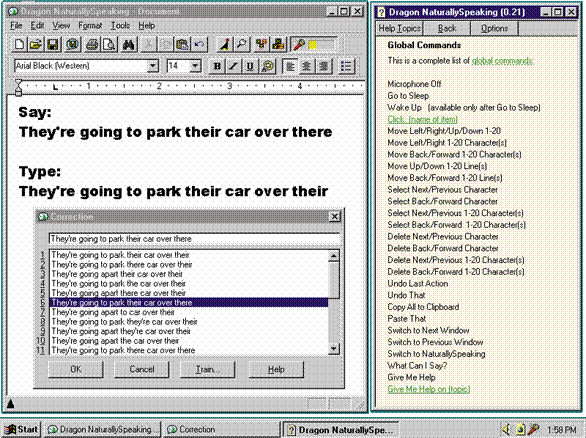
Task: Toggle the microphone on the toolbar
Action: coord(299,45)
